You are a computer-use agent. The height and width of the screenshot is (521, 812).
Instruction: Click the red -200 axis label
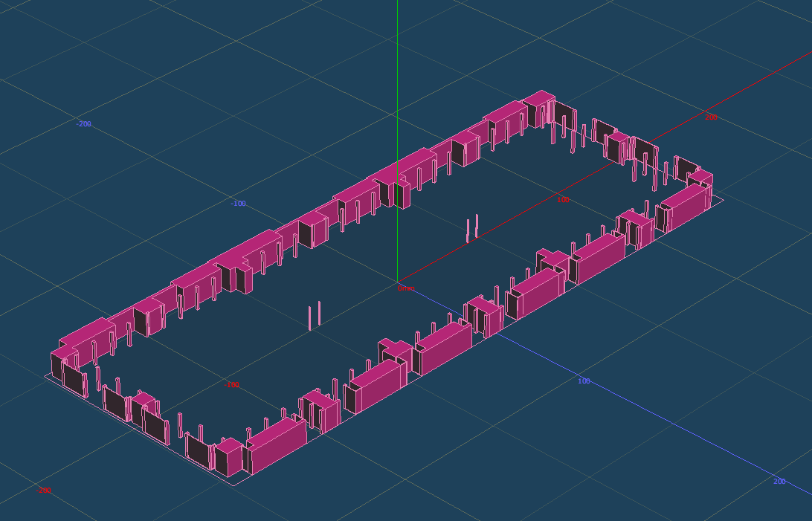click(43, 491)
